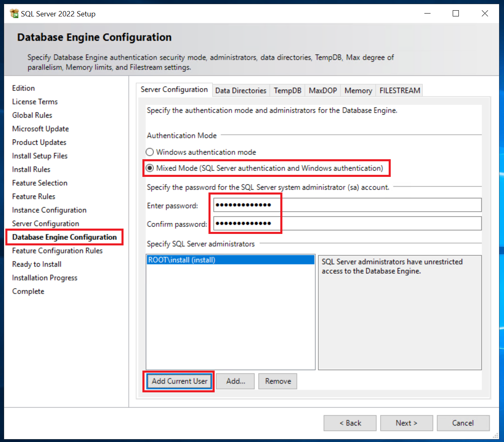Viewport: 504px width, 442px height.
Task: Select Windows authentication mode radio button
Action: pyautogui.click(x=150, y=152)
